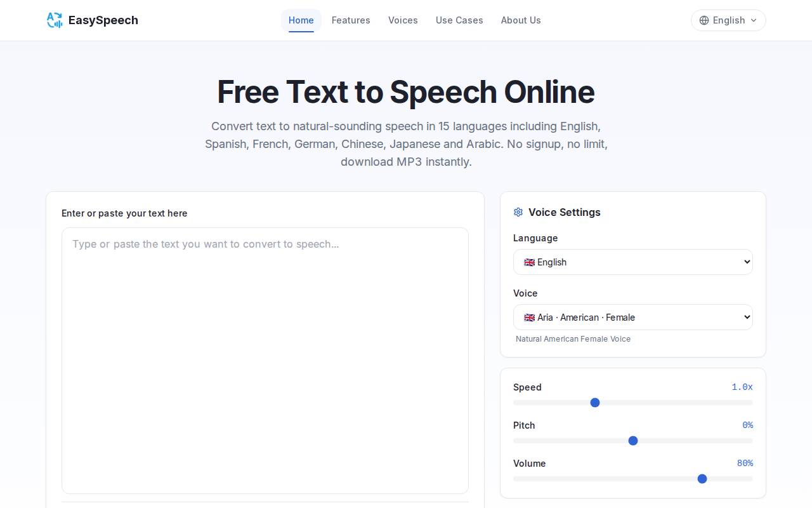
Task: Click inside the text input area
Action: click(265, 361)
